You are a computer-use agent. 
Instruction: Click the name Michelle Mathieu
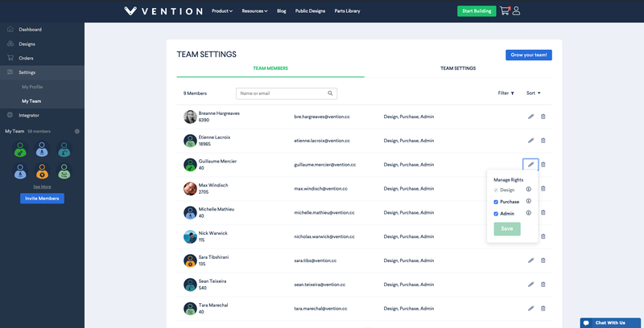point(217,209)
